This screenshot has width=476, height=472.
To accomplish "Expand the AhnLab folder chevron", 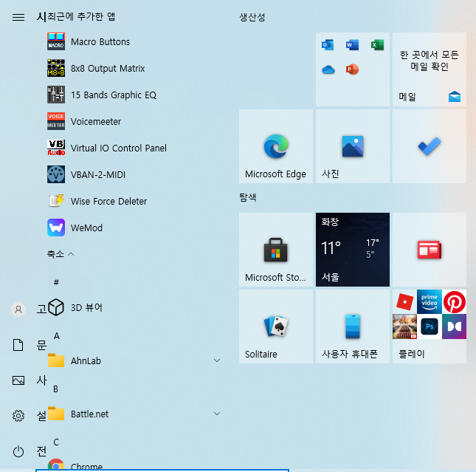I will pyautogui.click(x=217, y=360).
